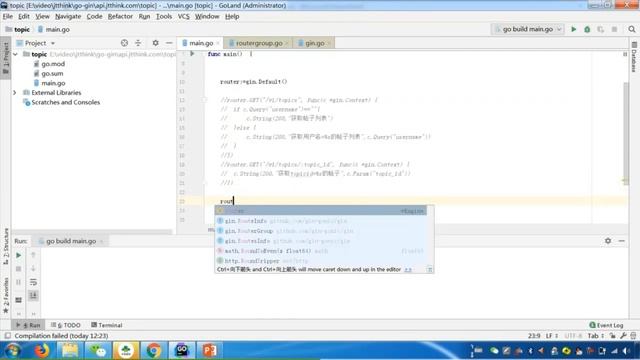Open the Navigate menu

[68, 16]
